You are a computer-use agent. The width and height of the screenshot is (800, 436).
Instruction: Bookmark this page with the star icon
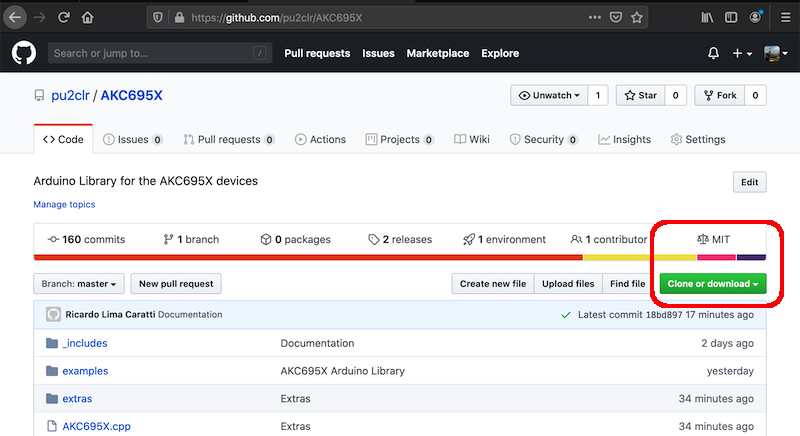click(637, 18)
